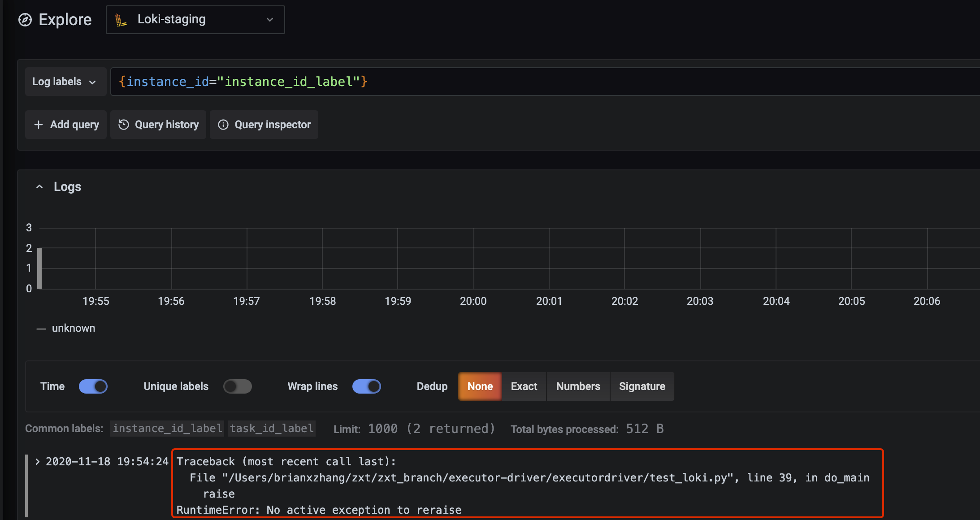
Task: Click the chevron on the Log labels button
Action: click(93, 81)
